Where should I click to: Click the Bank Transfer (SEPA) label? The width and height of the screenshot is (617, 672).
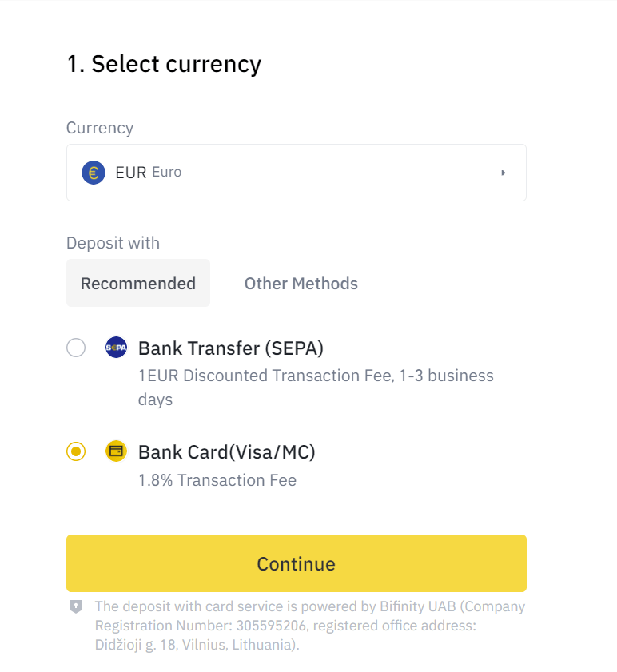click(230, 348)
